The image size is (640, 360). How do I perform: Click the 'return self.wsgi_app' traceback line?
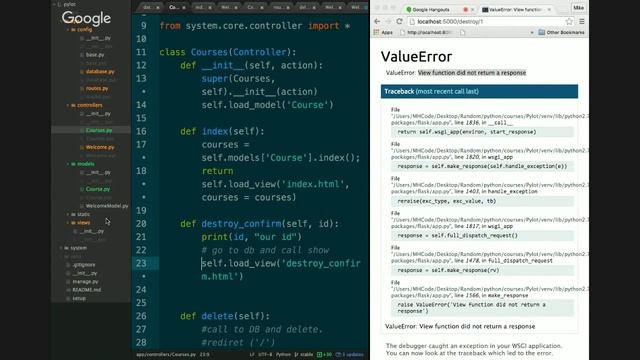coord(482,132)
